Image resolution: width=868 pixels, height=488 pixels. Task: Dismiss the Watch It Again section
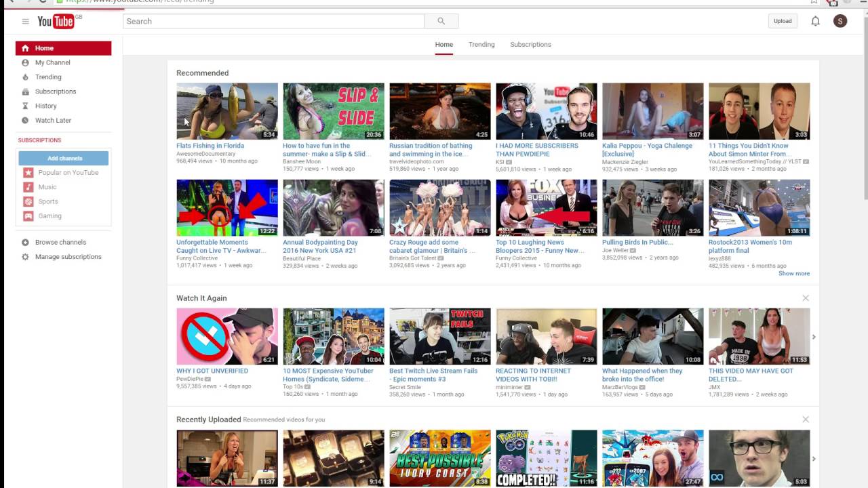[806, 298]
